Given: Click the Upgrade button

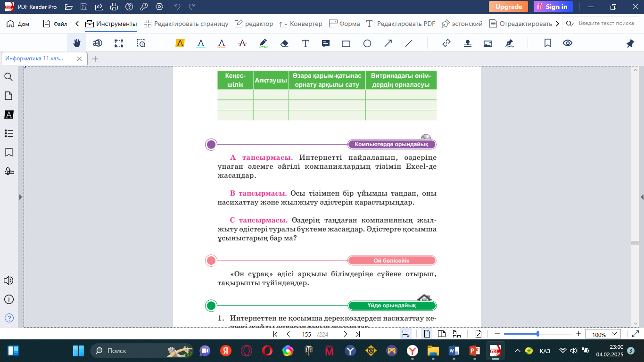Looking at the screenshot, I should 508,7.
